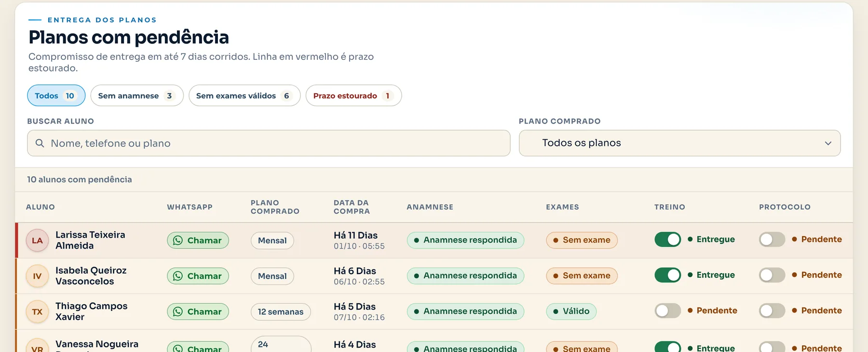Disable Treino toggle for Larissa Teixeira Almeida
Viewport: 868px width, 352px height.
(667, 239)
